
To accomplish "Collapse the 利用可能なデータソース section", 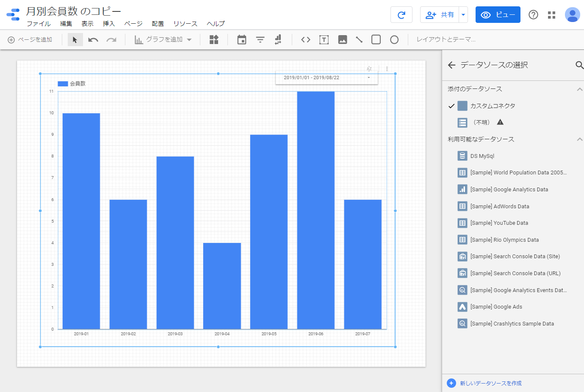I will [579, 139].
